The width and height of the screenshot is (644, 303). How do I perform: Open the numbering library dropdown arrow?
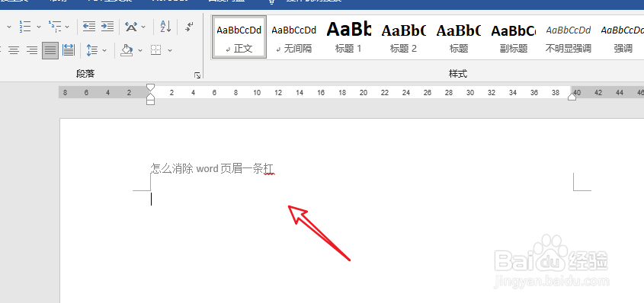click(39, 27)
